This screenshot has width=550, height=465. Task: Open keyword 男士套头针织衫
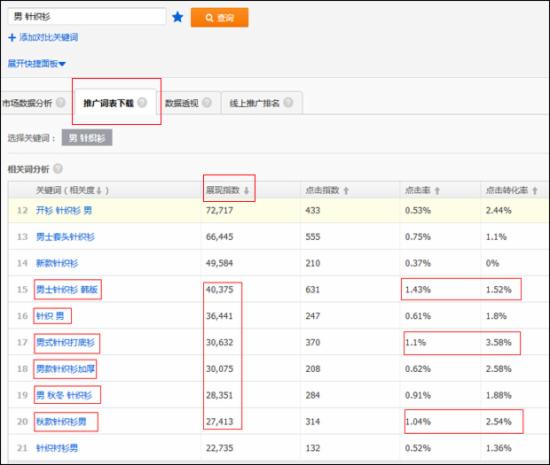(x=65, y=237)
